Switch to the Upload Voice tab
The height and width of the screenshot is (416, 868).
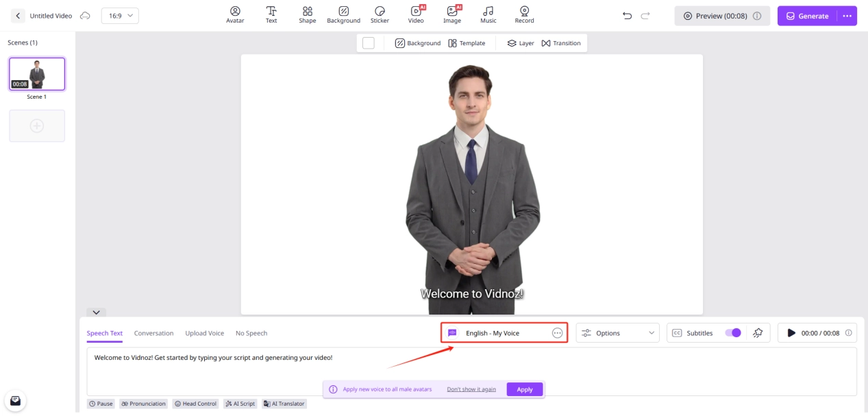pos(204,333)
